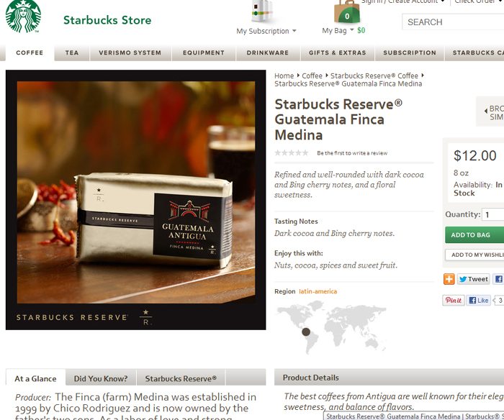The image size is (504, 420).
Task: Click the My Subscription box icon
Action: pyautogui.click(x=262, y=11)
